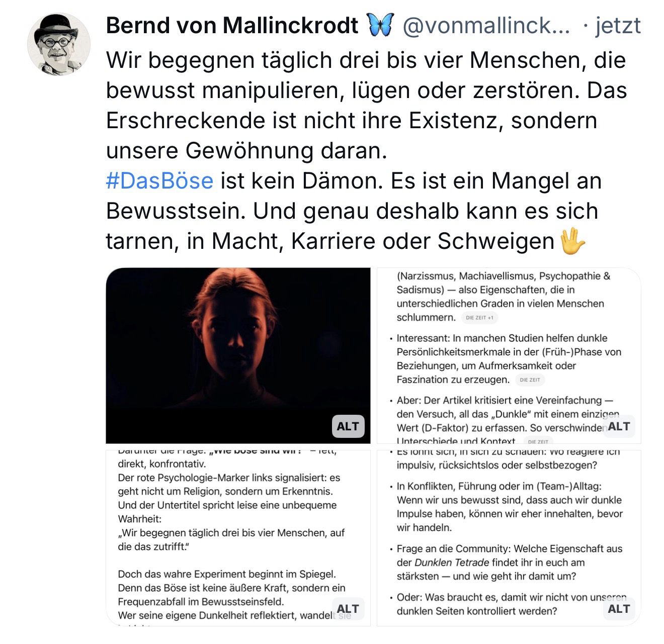The height and width of the screenshot is (644, 664).
Task: Click the 'jetzt' post timestamp
Action: 618,25
